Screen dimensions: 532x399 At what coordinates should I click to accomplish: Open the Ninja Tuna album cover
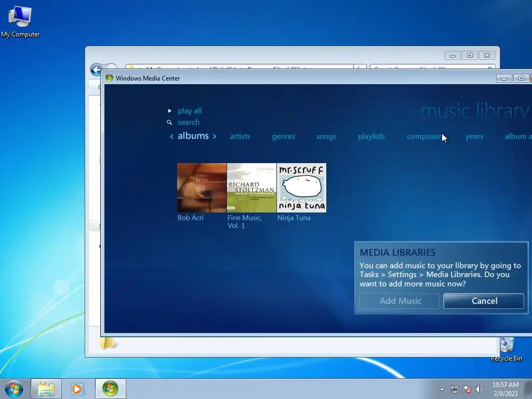(302, 188)
